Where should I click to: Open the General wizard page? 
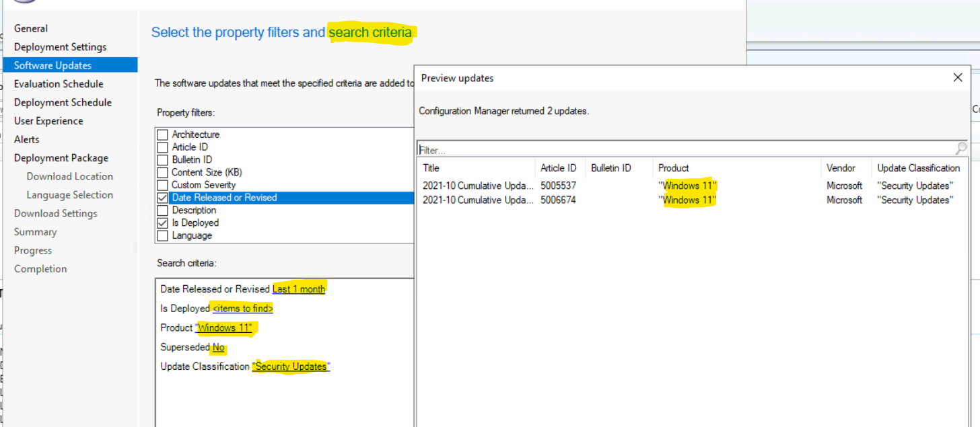click(31, 28)
